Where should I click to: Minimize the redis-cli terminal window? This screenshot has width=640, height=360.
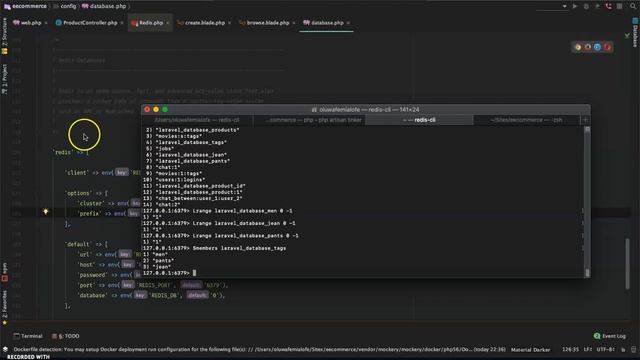[156, 109]
